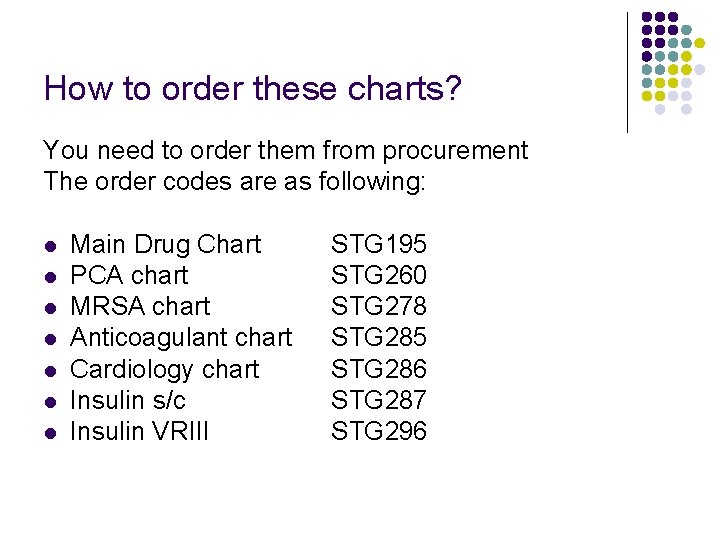Click order code STG286
Viewport: 720px width, 540px height.
tap(379, 369)
